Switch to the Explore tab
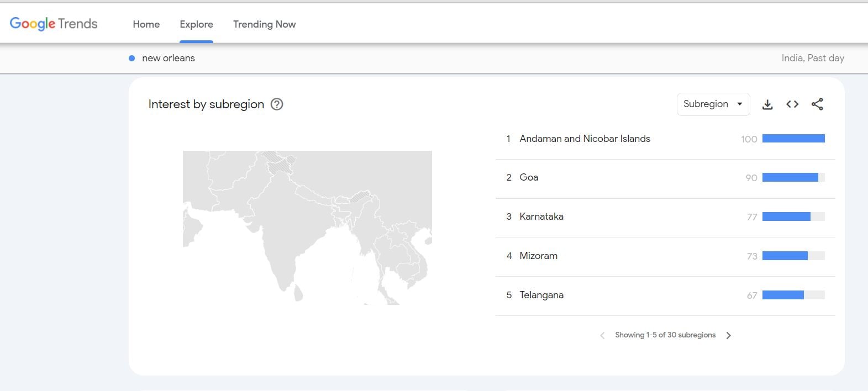The width and height of the screenshot is (868, 391). pos(196,24)
